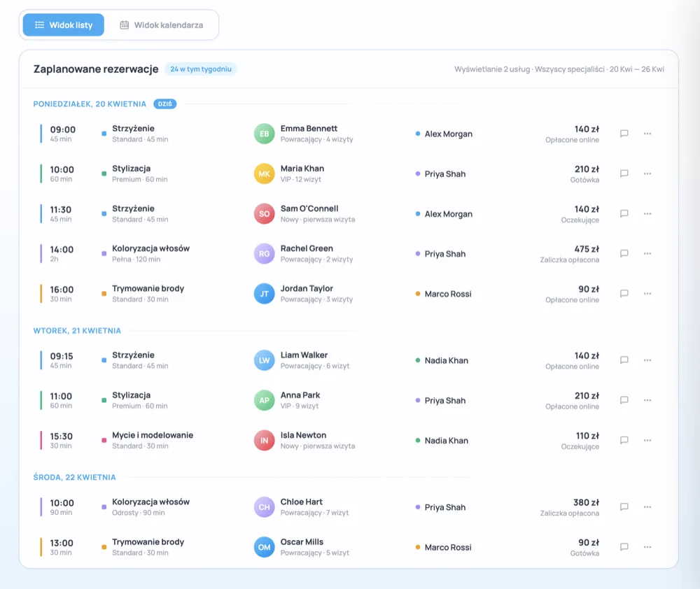Open client name Emma Bennett
This screenshot has height=589, width=700.
[x=309, y=129]
